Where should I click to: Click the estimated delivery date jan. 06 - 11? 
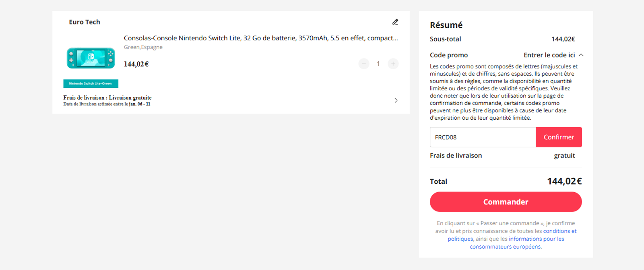click(x=140, y=104)
